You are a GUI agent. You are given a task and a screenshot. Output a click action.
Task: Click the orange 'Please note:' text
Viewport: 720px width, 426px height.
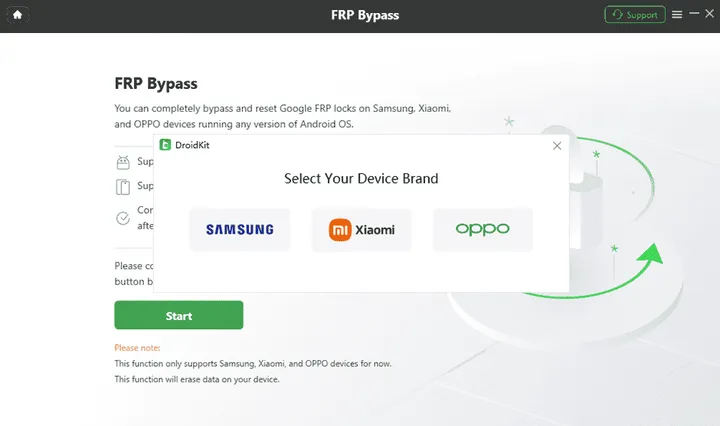pos(137,348)
